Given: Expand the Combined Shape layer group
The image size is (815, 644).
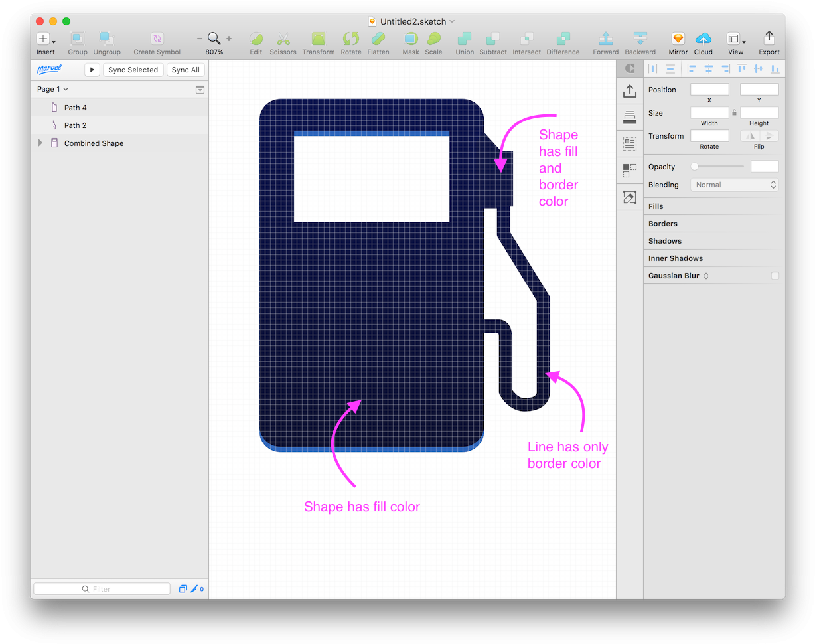Looking at the screenshot, I should coord(40,143).
